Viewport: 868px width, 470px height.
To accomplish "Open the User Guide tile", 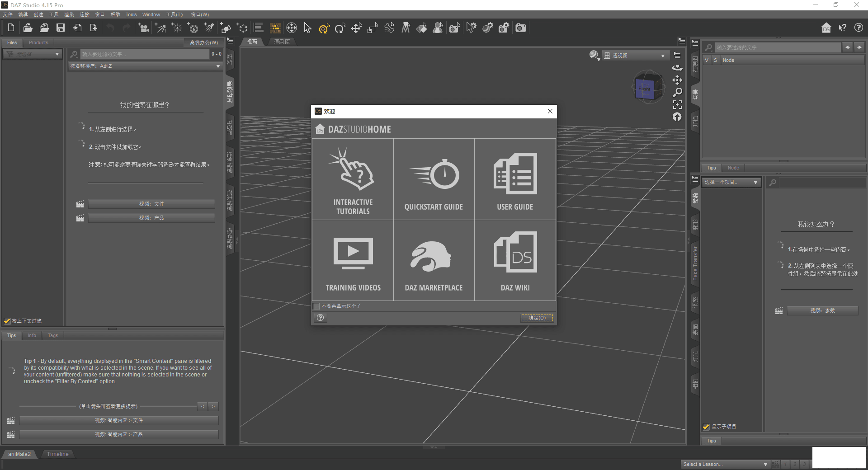I will click(x=515, y=179).
